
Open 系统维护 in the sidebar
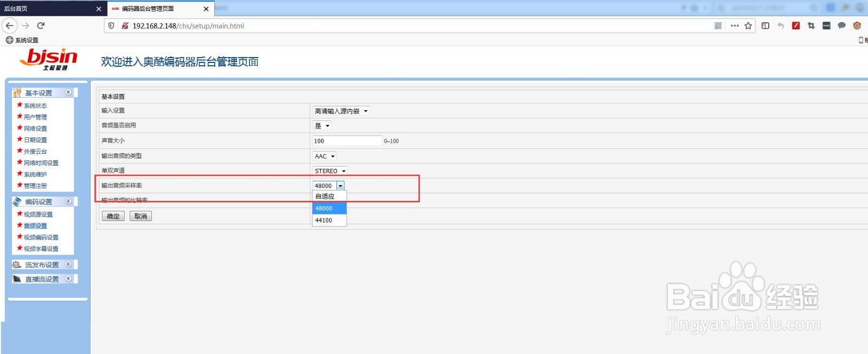point(35,174)
